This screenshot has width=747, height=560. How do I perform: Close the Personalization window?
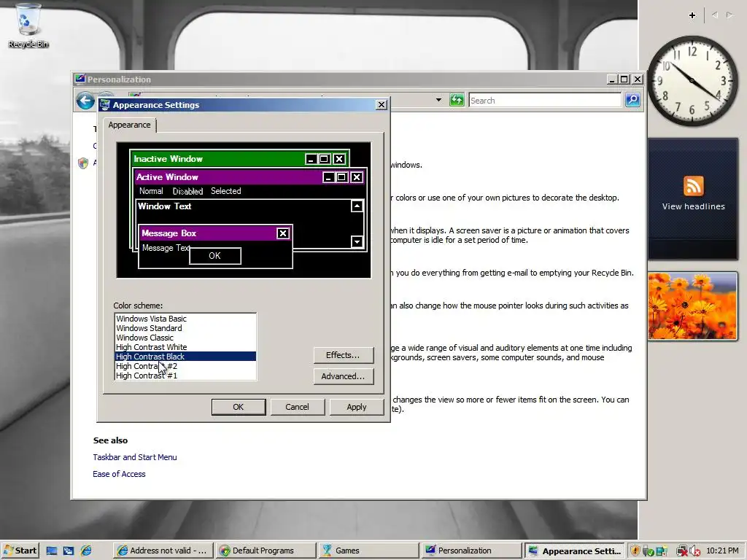[x=637, y=79]
